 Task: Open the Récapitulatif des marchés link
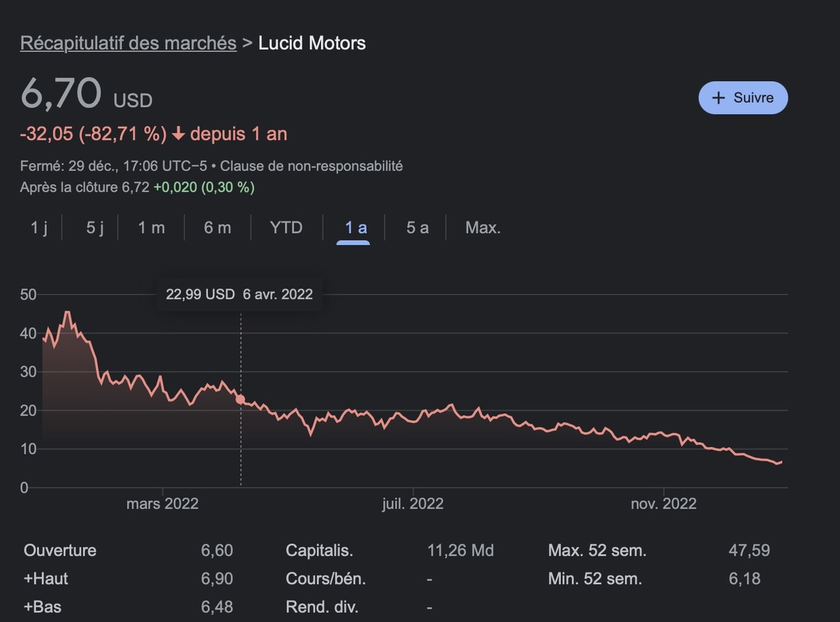pos(128,43)
